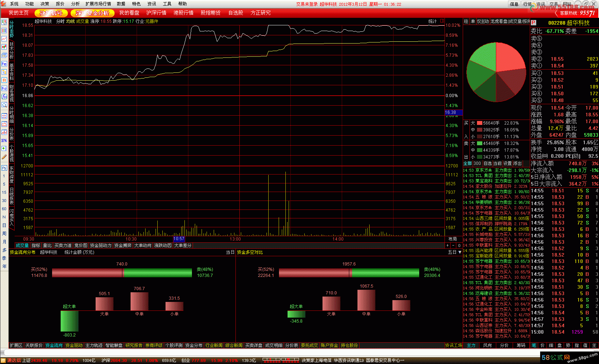Click the 信息 button at top right
599x364 pixels.
coord(514,4)
